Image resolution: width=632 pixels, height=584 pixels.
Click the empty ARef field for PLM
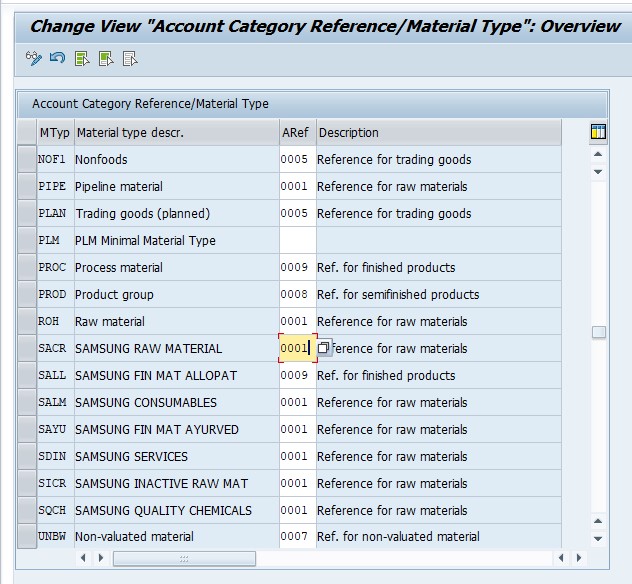click(x=297, y=240)
